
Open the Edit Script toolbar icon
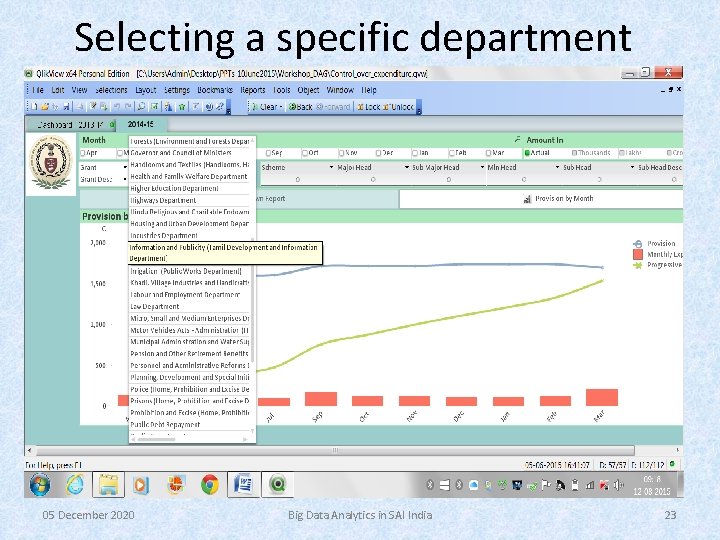click(x=93, y=107)
